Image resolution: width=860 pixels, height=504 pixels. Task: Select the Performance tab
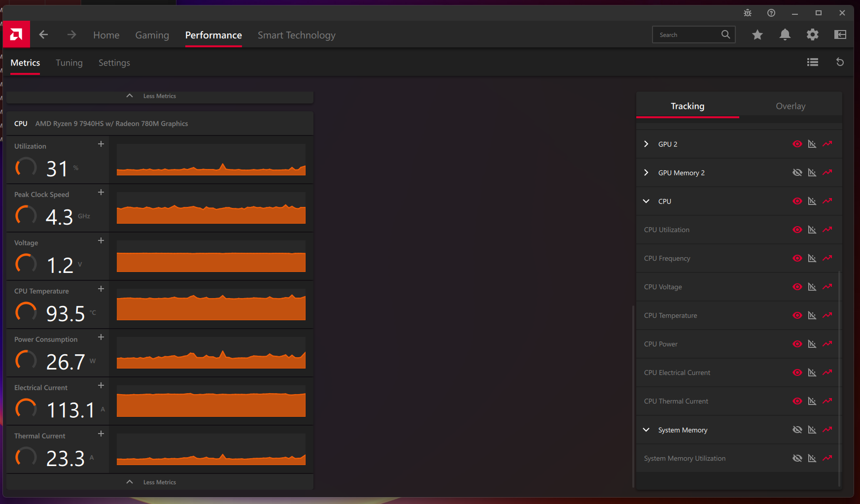(213, 35)
